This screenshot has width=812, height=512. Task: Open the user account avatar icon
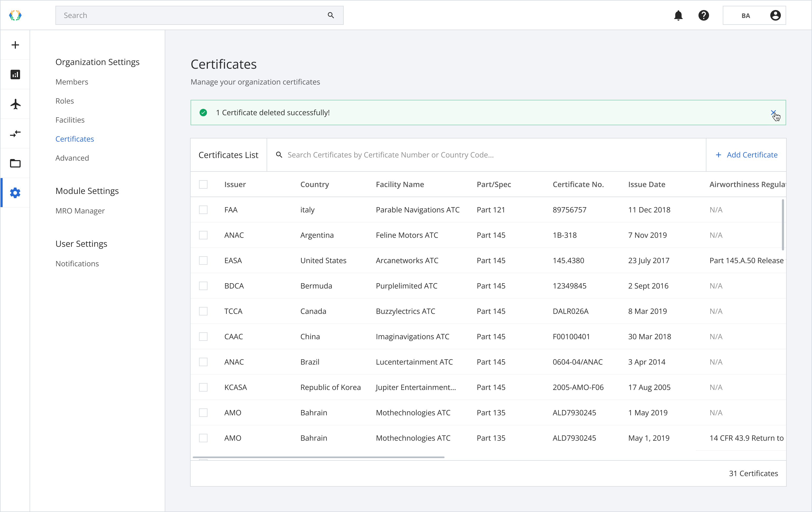click(776, 15)
